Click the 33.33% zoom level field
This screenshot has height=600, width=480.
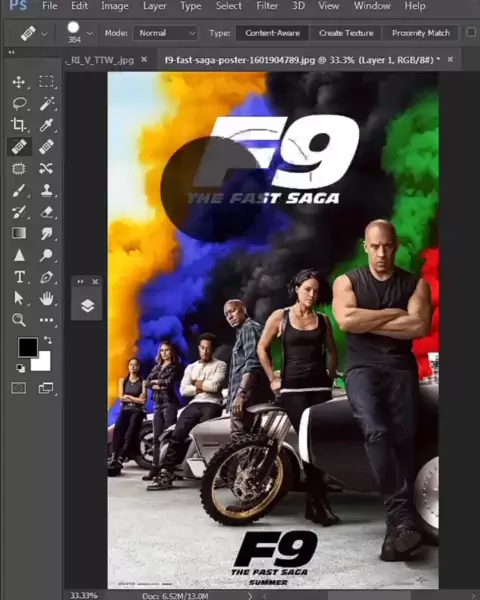tap(84, 595)
